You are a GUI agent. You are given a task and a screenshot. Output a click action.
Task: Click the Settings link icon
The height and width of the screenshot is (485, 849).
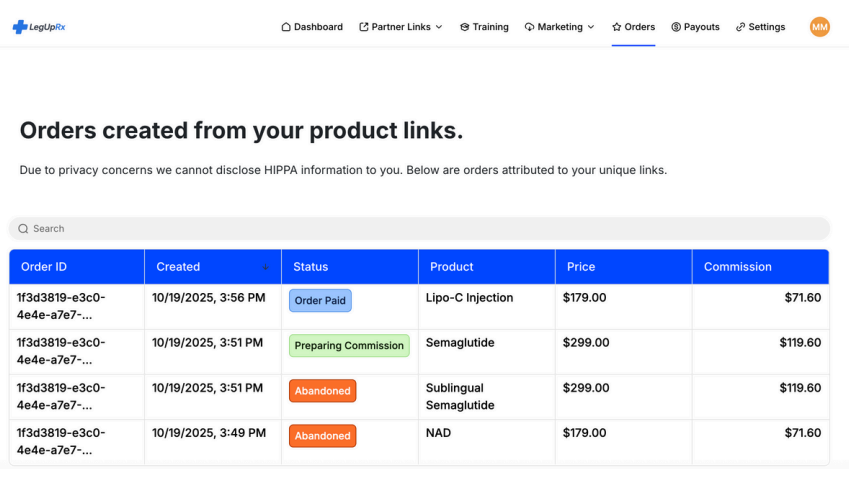(740, 27)
